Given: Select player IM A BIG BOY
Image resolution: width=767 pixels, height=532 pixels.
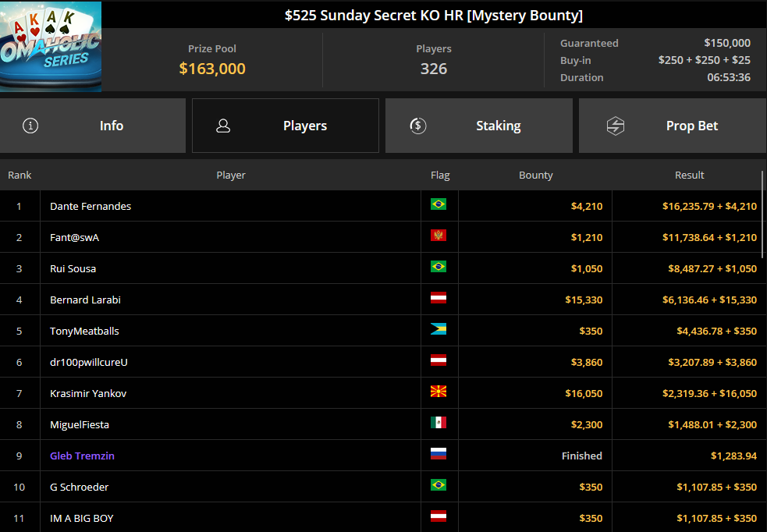Looking at the screenshot, I should 82,518.
